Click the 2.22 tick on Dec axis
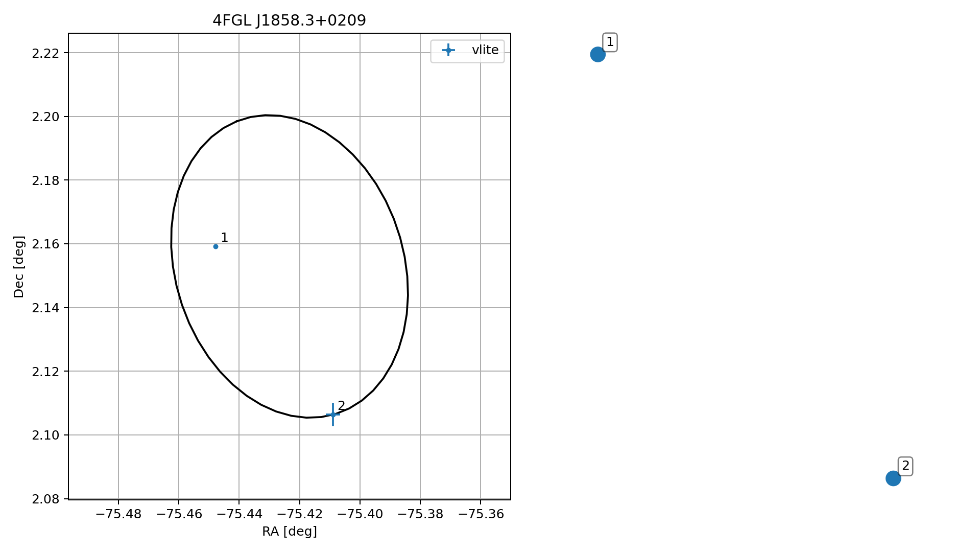Viewport: 980px width, 552px height. tap(46, 53)
